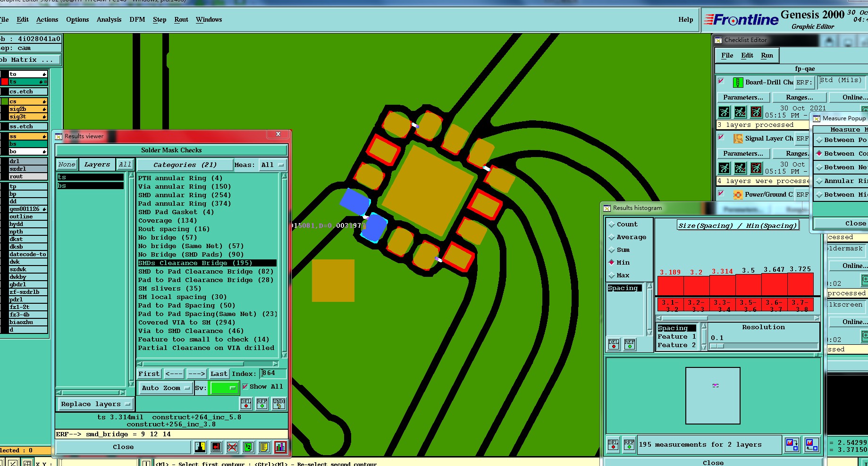The width and height of the screenshot is (868, 466).
Task: Click horizontal scrollbar under histogram bars
Action: pyautogui.click(x=738, y=318)
